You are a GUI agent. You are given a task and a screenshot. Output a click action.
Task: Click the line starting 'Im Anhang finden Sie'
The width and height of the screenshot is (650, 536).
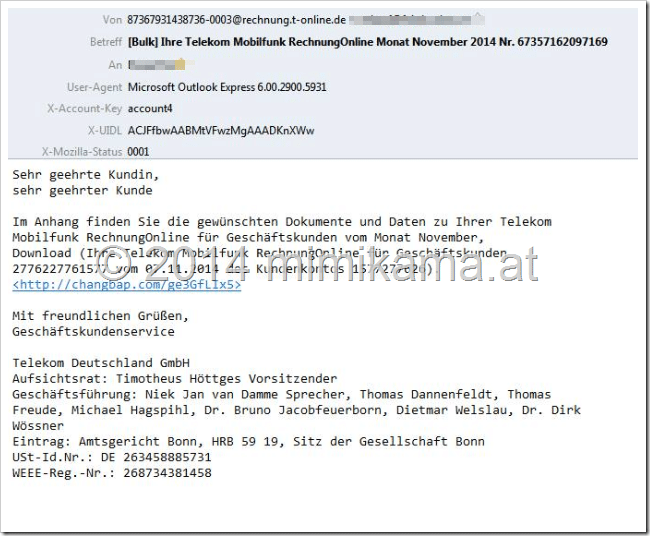282,222
